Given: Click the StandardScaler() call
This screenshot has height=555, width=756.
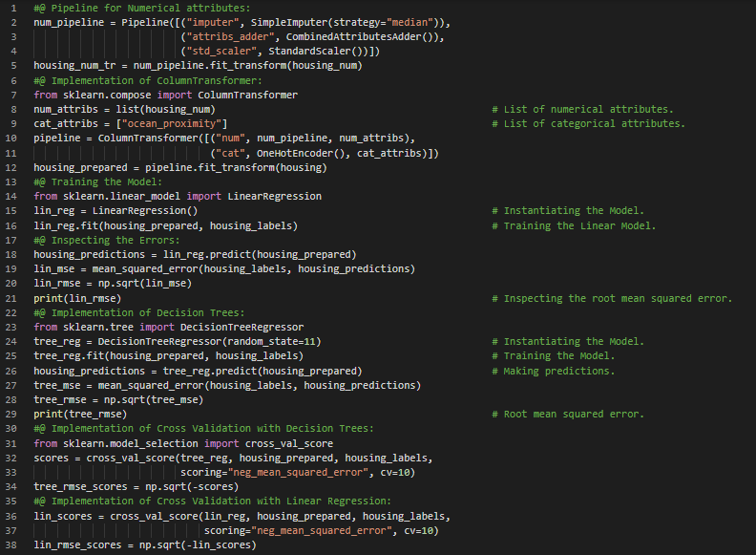Looking at the screenshot, I should coord(324,51).
